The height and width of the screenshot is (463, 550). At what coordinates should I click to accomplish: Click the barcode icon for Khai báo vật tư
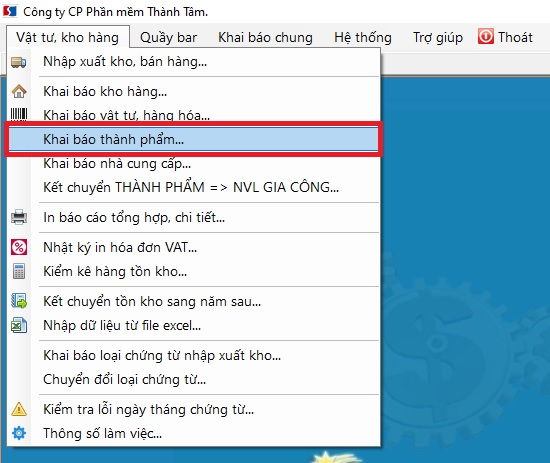point(19,114)
